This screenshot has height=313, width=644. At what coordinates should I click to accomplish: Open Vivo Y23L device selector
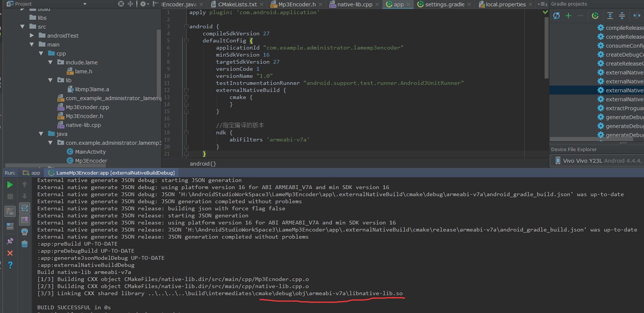(x=597, y=160)
